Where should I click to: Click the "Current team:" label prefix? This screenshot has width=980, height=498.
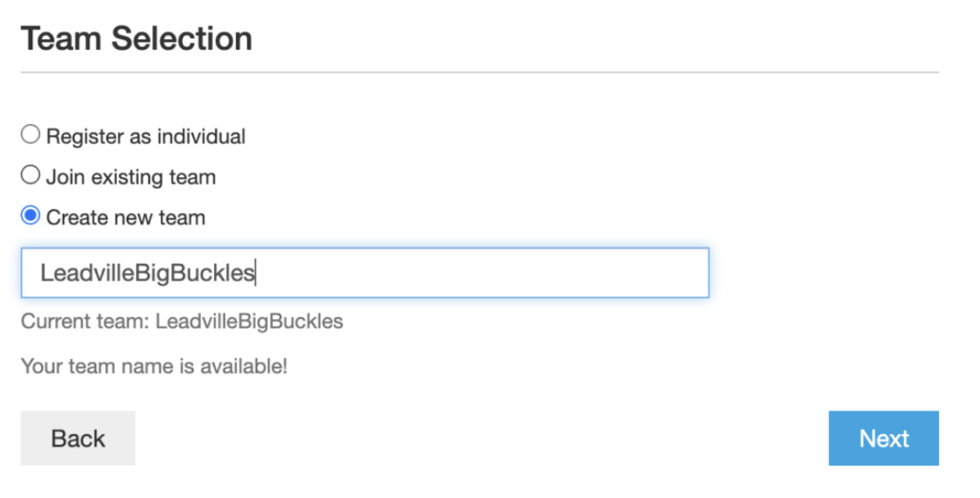point(85,322)
